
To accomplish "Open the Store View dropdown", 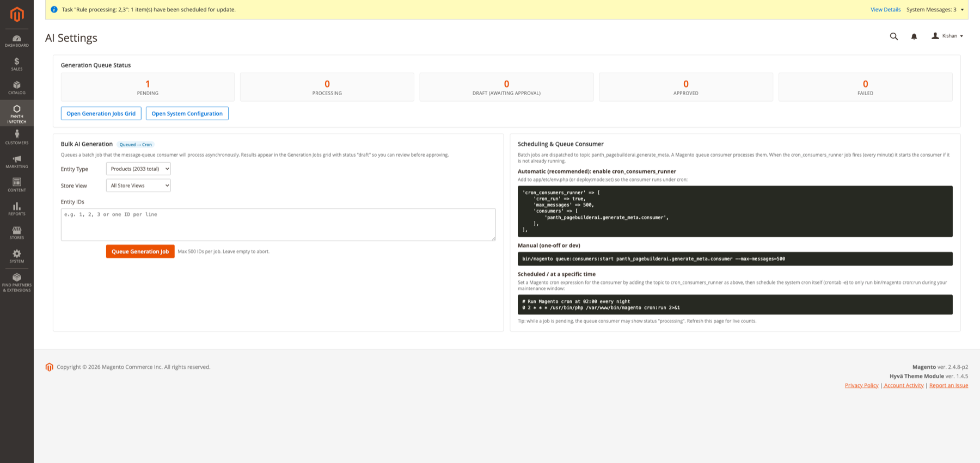I will (138, 186).
